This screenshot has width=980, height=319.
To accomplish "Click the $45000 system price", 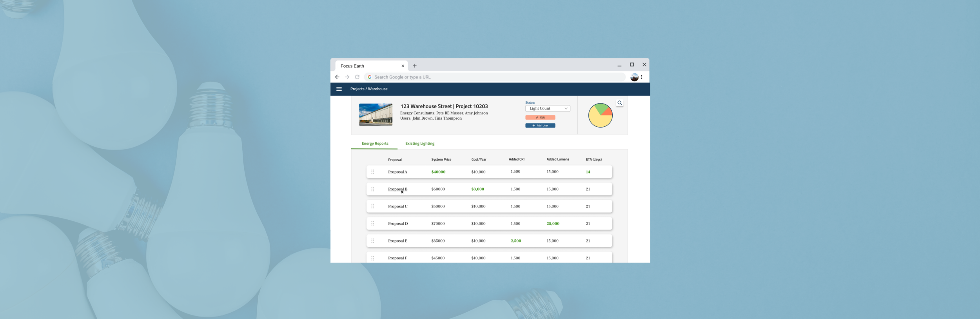I will pyautogui.click(x=438, y=258).
